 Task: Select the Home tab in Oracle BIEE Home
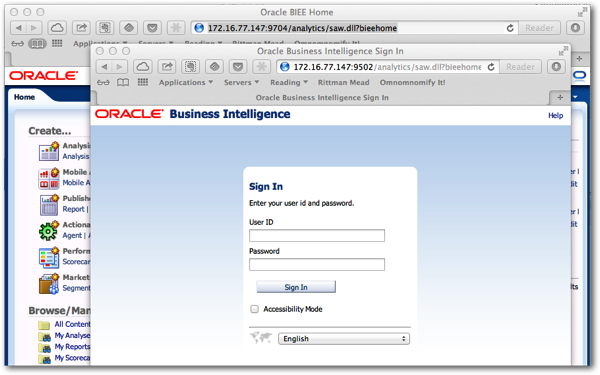pyautogui.click(x=24, y=97)
